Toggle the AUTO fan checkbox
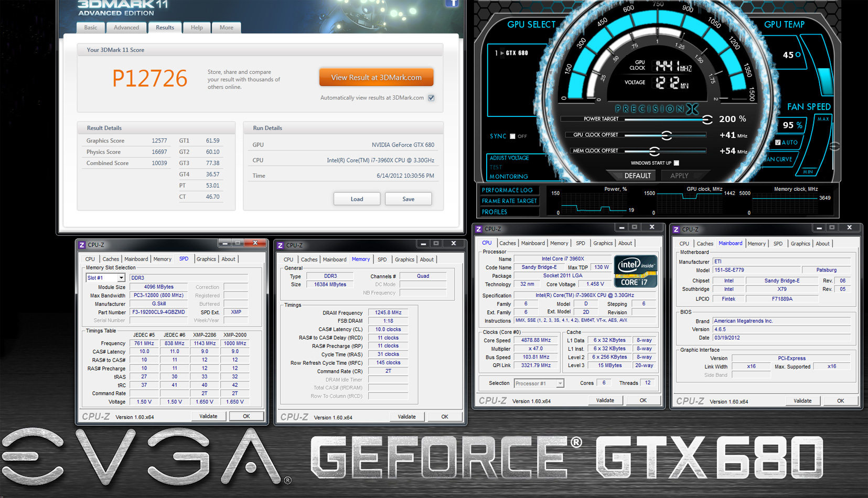Screen dimensions: 868x498 778,142
